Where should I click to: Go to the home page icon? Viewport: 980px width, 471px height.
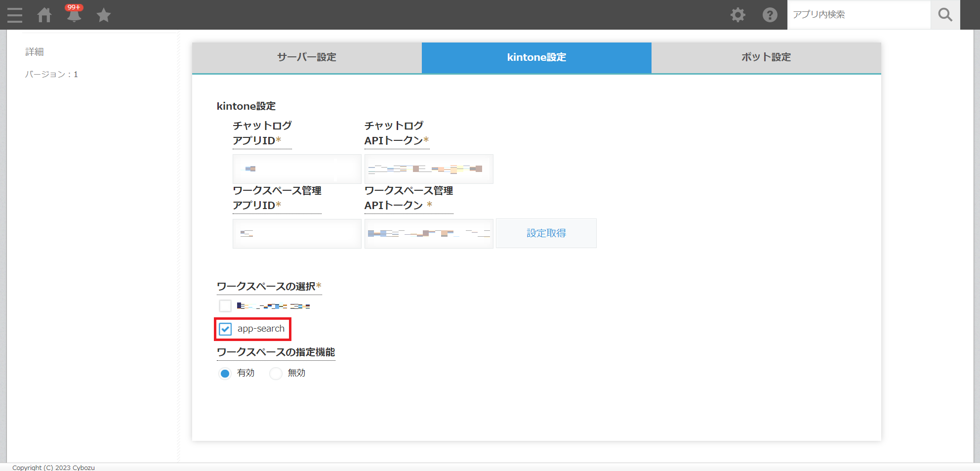click(x=44, y=15)
